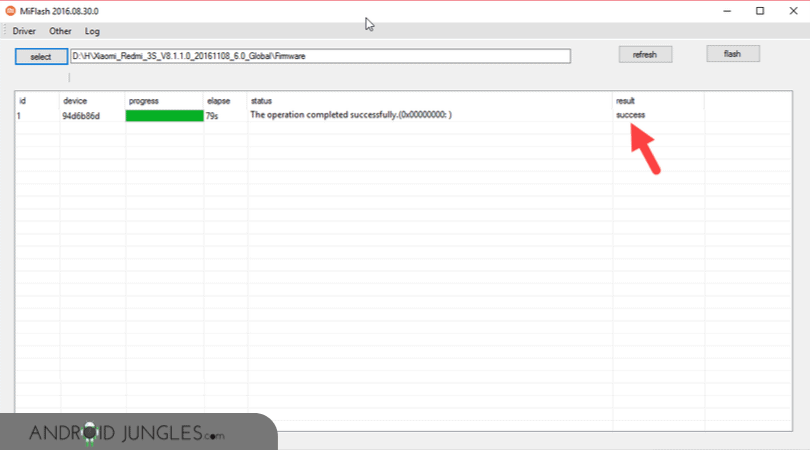Image resolution: width=810 pixels, height=450 pixels.
Task: Click the operation completed successfully status text
Action: pos(351,115)
